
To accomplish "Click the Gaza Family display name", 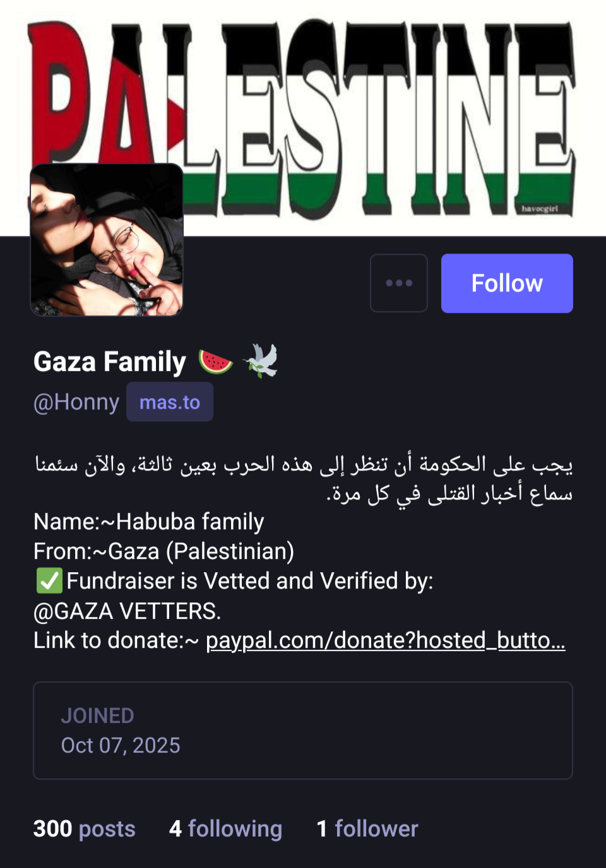I will pos(110,362).
